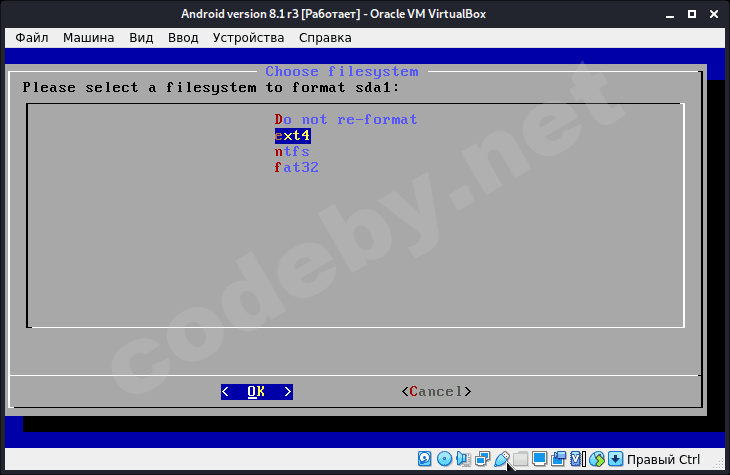Click the keyboard capture arrow icon

(615, 459)
